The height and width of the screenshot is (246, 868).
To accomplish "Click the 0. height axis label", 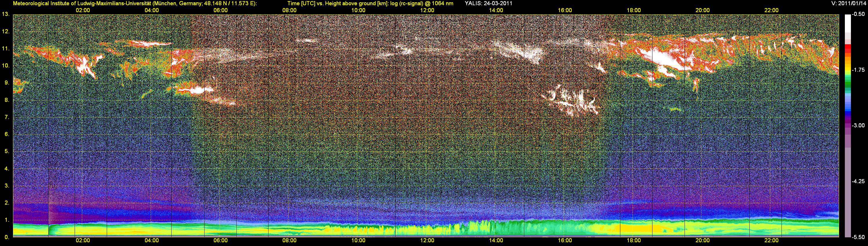I will [x=7, y=237].
